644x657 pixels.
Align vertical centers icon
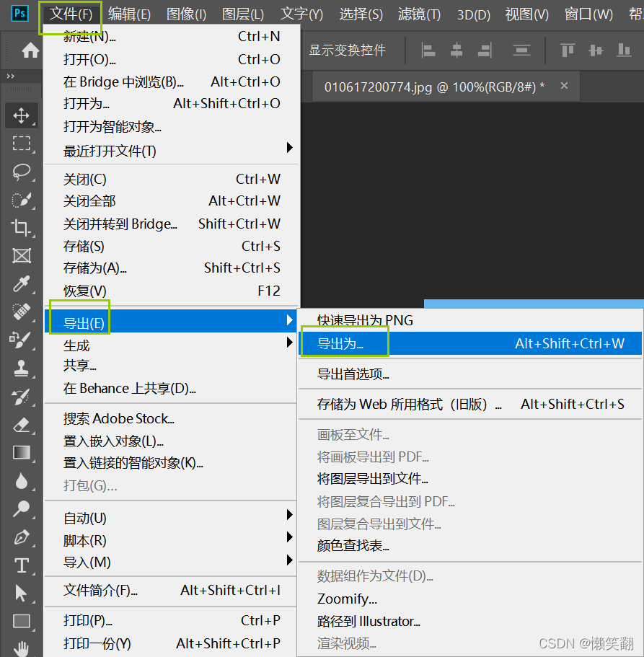pos(596,50)
